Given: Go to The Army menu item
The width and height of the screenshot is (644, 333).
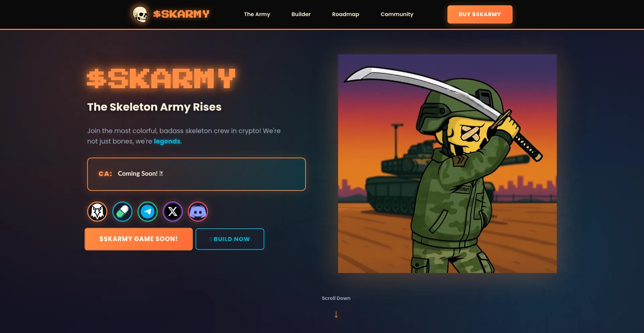Looking at the screenshot, I should click(257, 14).
